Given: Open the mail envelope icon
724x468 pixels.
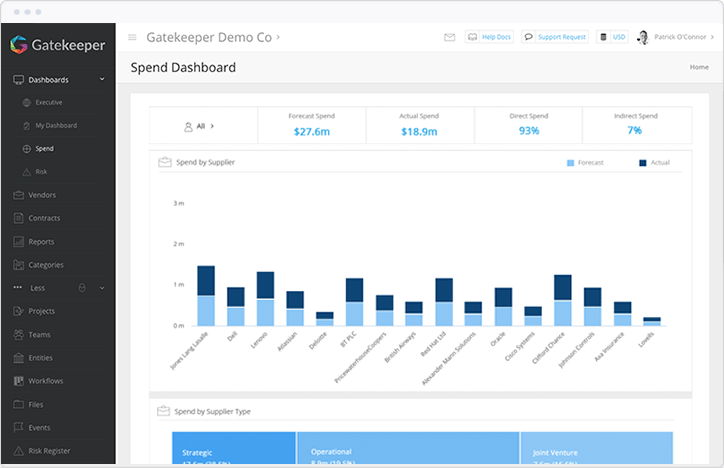Looking at the screenshot, I should click(x=449, y=37).
